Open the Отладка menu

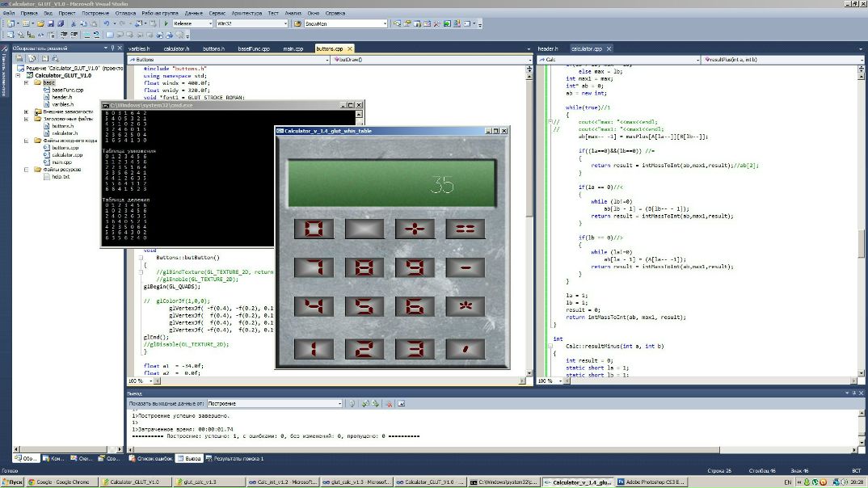point(125,14)
